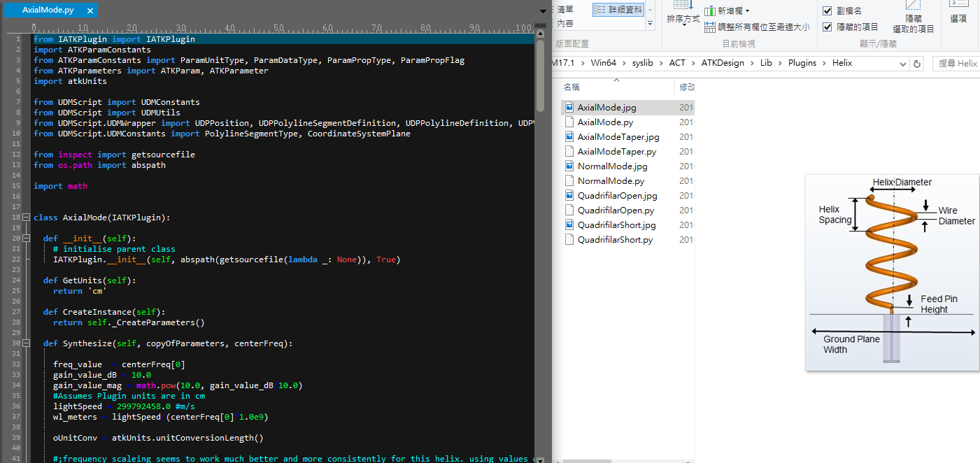
Task: Collapse the Synthesize method fold
Action: click(x=27, y=343)
